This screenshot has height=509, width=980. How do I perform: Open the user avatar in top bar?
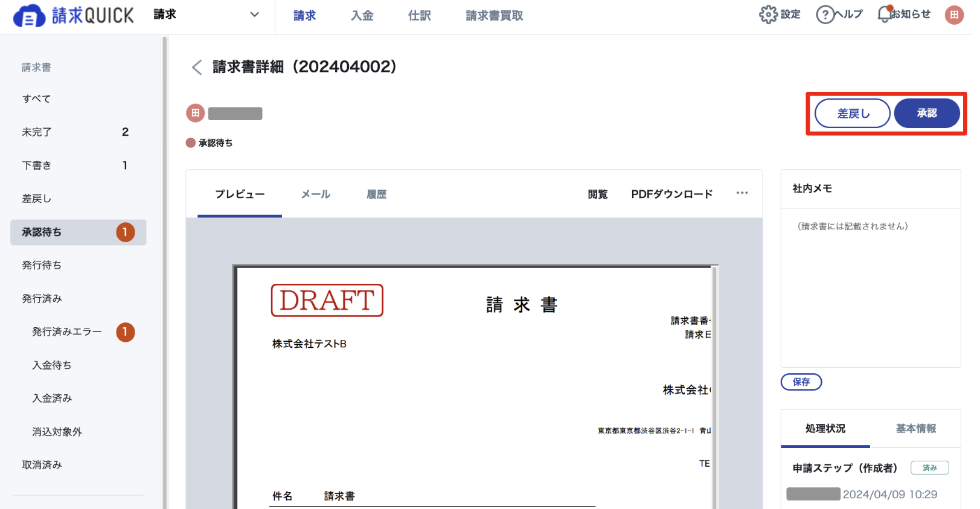[954, 15]
